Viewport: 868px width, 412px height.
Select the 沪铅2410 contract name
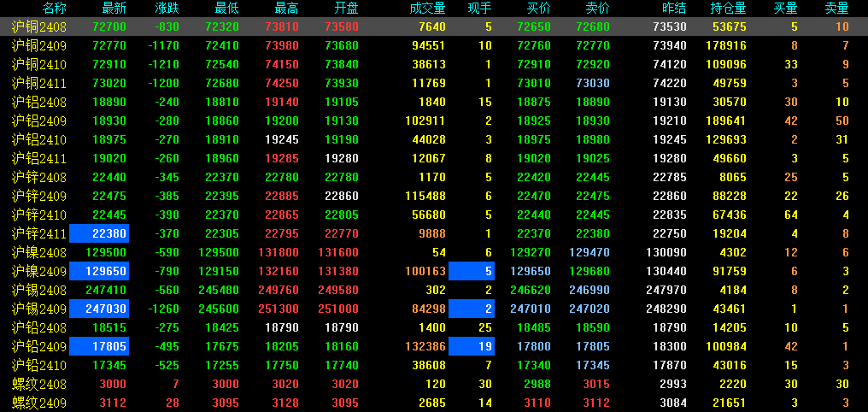[x=38, y=366]
